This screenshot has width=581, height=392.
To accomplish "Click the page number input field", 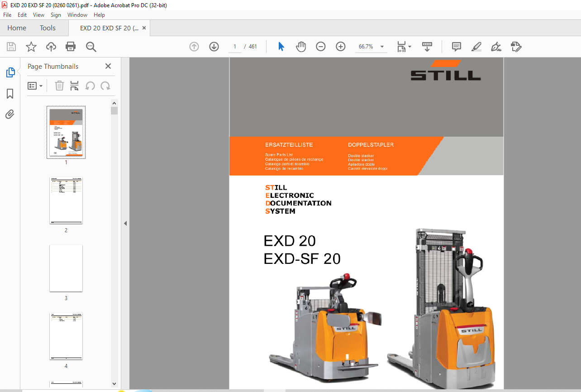I will pyautogui.click(x=235, y=47).
